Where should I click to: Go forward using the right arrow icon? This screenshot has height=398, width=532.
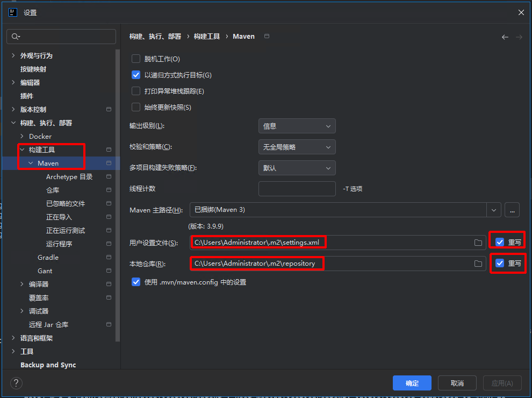[519, 37]
